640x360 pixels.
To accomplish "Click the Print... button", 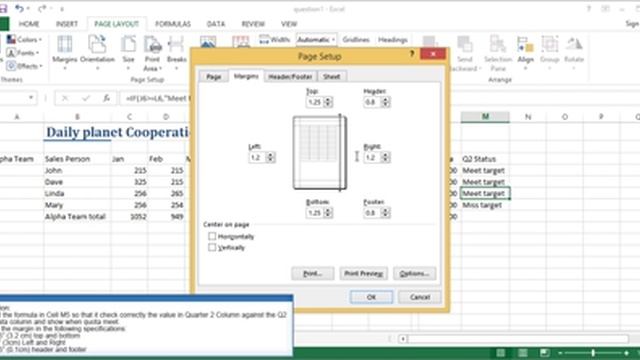I will pyautogui.click(x=313, y=273).
